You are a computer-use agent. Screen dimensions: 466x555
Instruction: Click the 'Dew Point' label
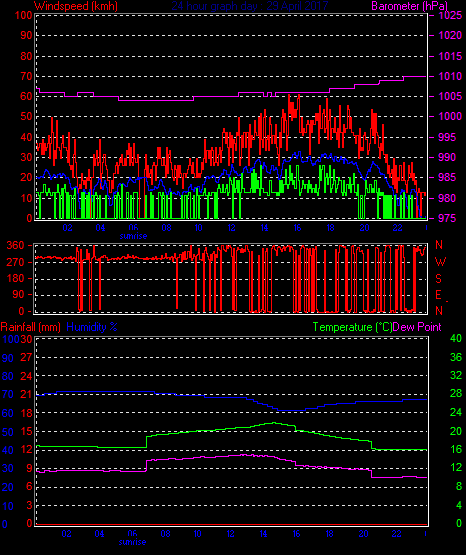coord(417,327)
